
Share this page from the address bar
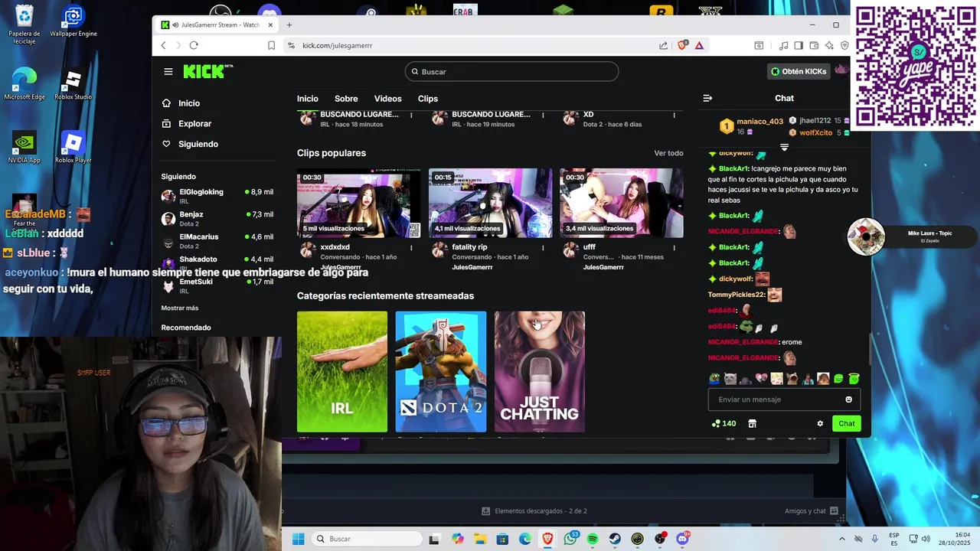pyautogui.click(x=663, y=45)
